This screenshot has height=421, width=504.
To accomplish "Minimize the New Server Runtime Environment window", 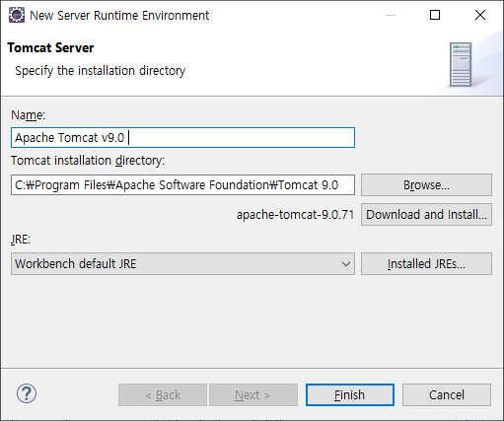I will 391,15.
